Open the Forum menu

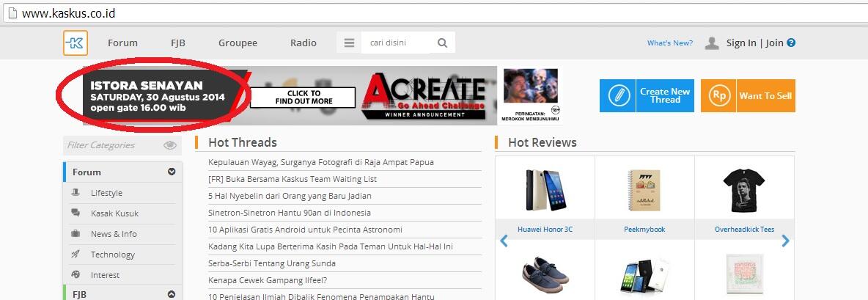123,43
